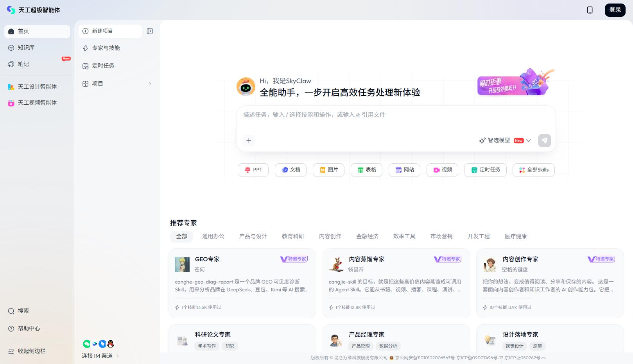Open the 产品经理专家 card
Image resolution: width=633 pixels, height=364 pixels.
point(396,339)
